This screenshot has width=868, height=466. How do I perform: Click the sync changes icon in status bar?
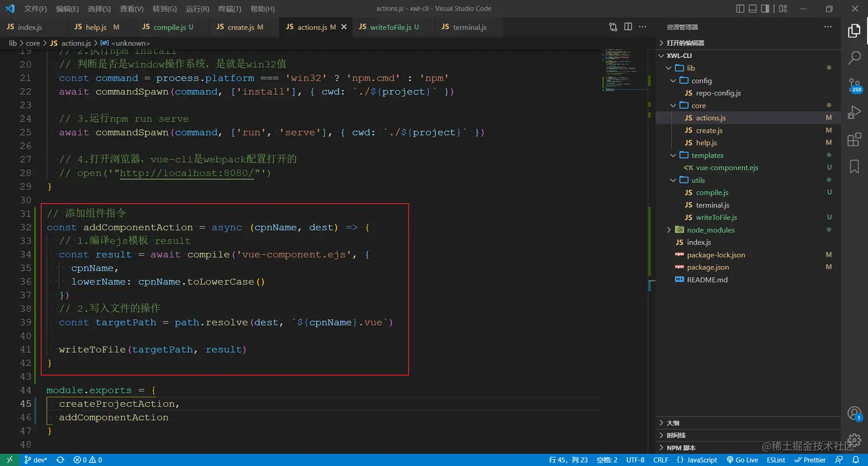coord(60,460)
